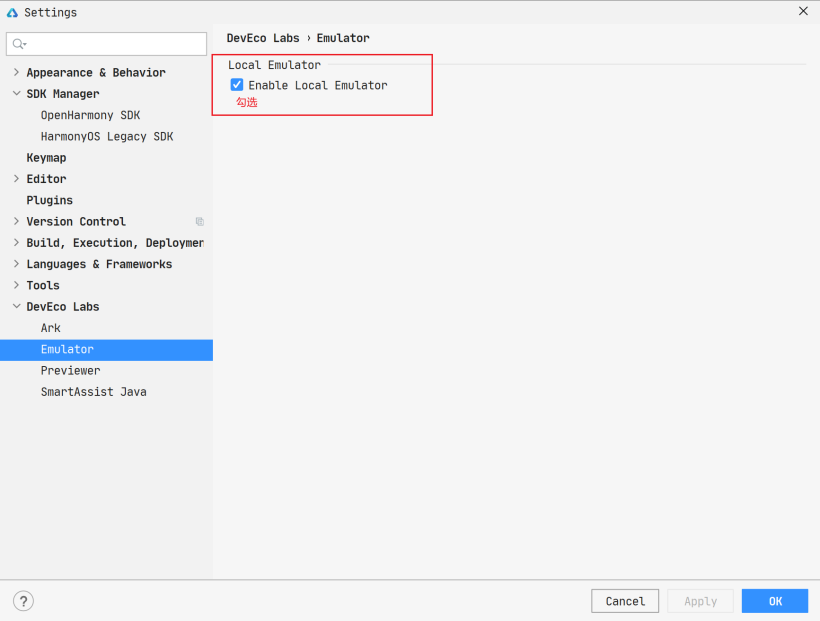Toggle the Enable Local Emulator checkbox
The height and width of the screenshot is (621, 820).
[x=237, y=85]
